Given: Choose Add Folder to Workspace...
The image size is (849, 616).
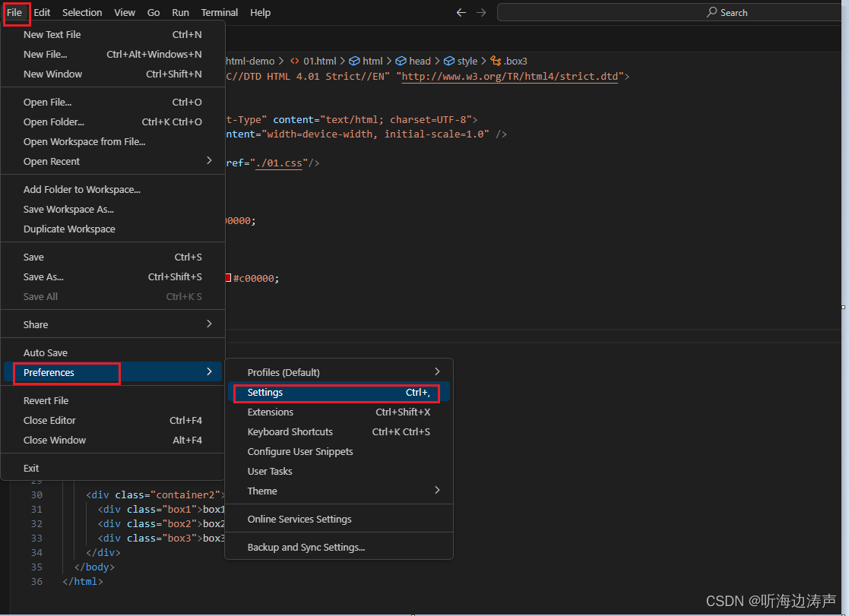Looking at the screenshot, I should click(112, 189).
